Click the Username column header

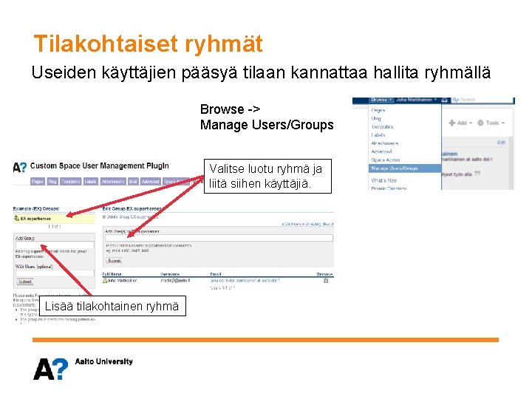(x=170, y=274)
